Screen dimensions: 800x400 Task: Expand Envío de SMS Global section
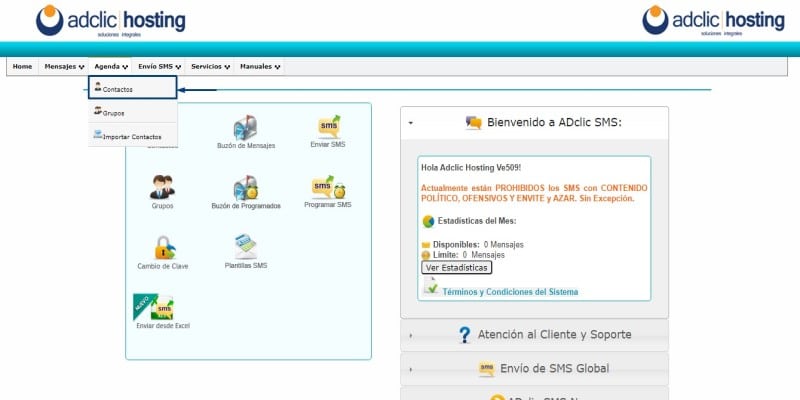click(x=534, y=369)
